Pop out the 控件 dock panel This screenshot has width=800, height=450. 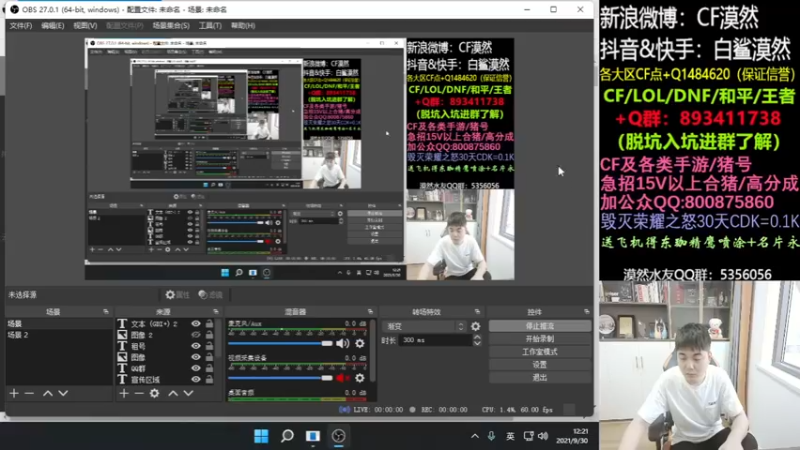click(x=586, y=312)
